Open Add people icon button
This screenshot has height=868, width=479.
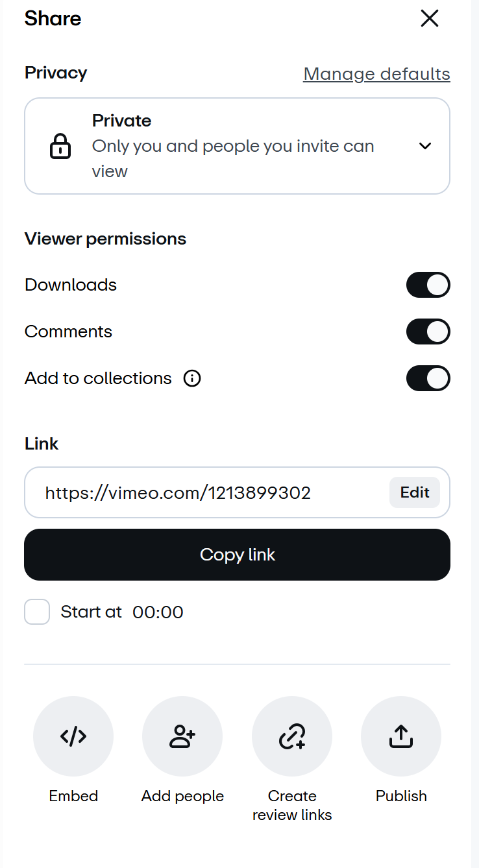(x=182, y=736)
